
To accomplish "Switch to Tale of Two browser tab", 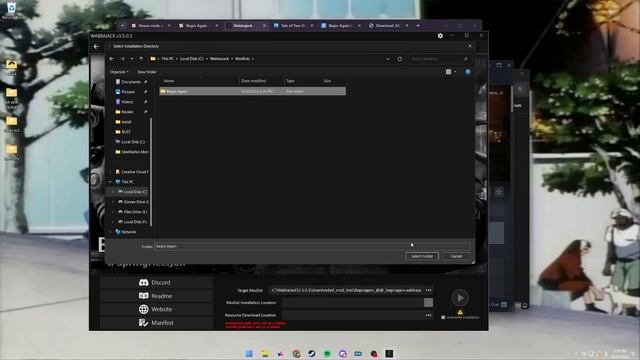I will (293, 26).
